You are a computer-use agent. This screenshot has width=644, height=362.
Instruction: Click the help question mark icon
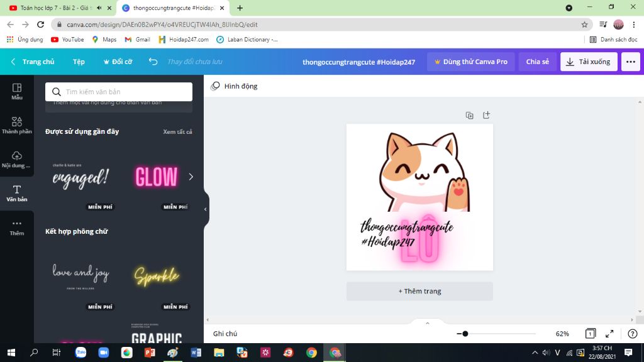pos(633,334)
